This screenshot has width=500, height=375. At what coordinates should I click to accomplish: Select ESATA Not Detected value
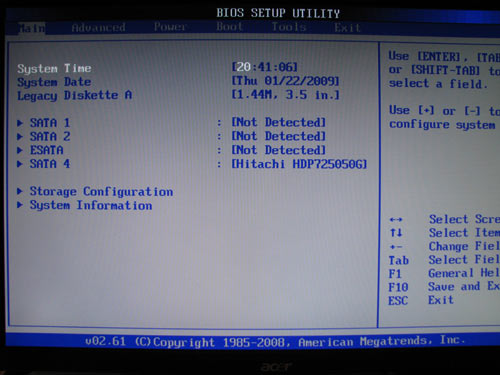[278, 150]
